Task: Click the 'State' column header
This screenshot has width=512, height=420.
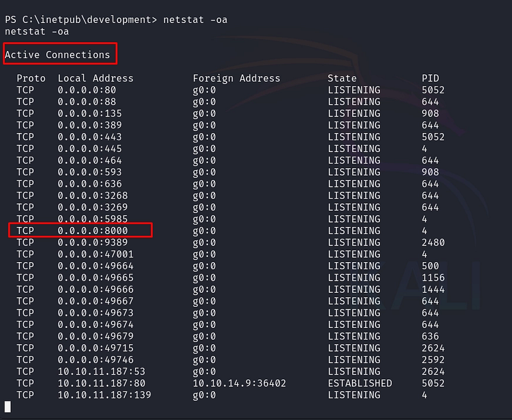Action: 342,78
